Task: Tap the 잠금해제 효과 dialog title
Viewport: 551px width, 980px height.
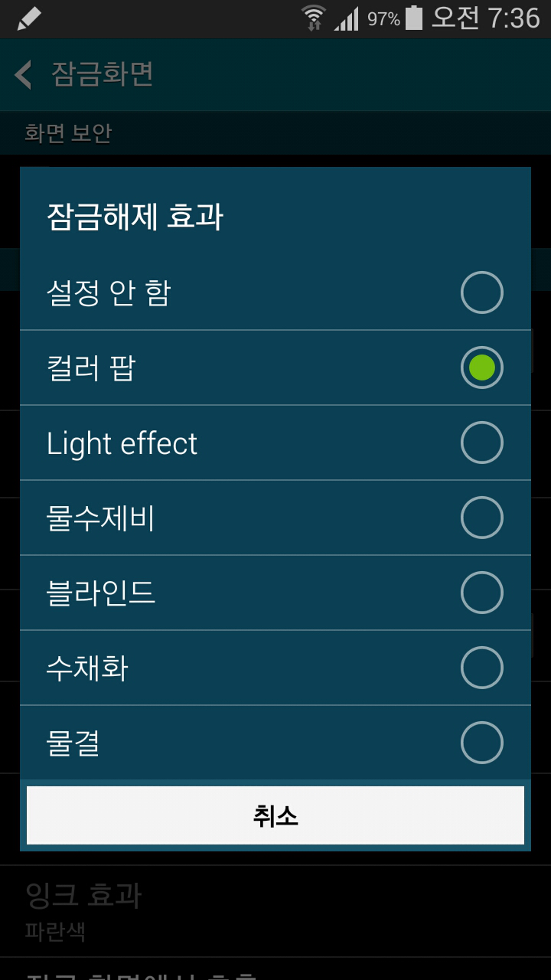Action: (x=135, y=217)
